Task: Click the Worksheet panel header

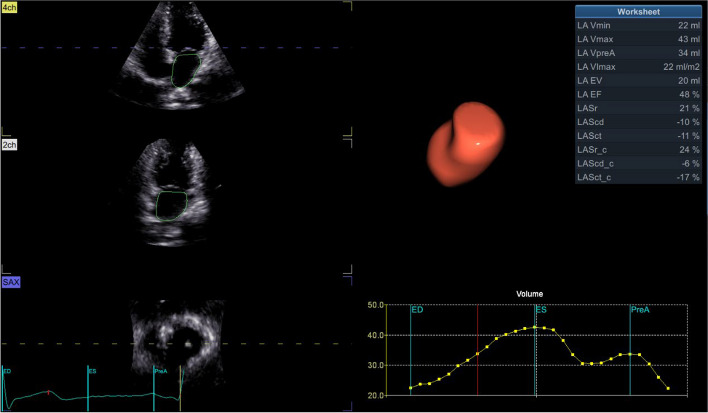Action: point(638,12)
